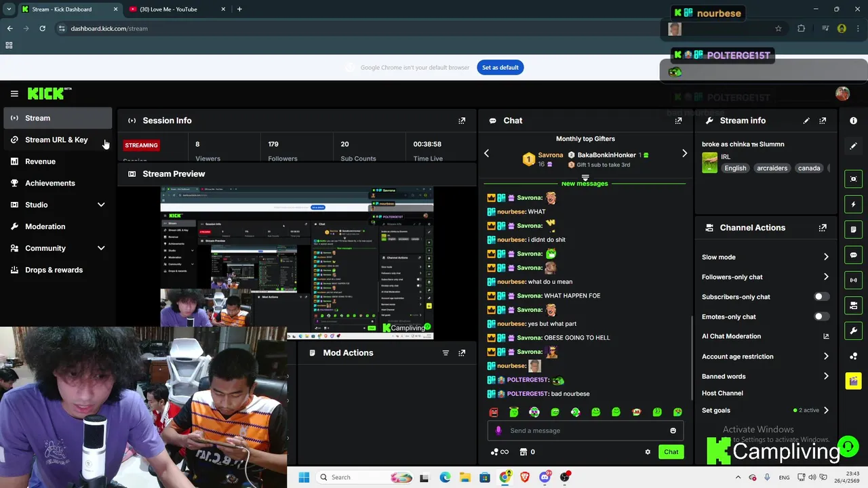Image resolution: width=868 pixels, height=488 pixels.
Task: Click the purple microphone icon in message box
Action: [x=498, y=430]
